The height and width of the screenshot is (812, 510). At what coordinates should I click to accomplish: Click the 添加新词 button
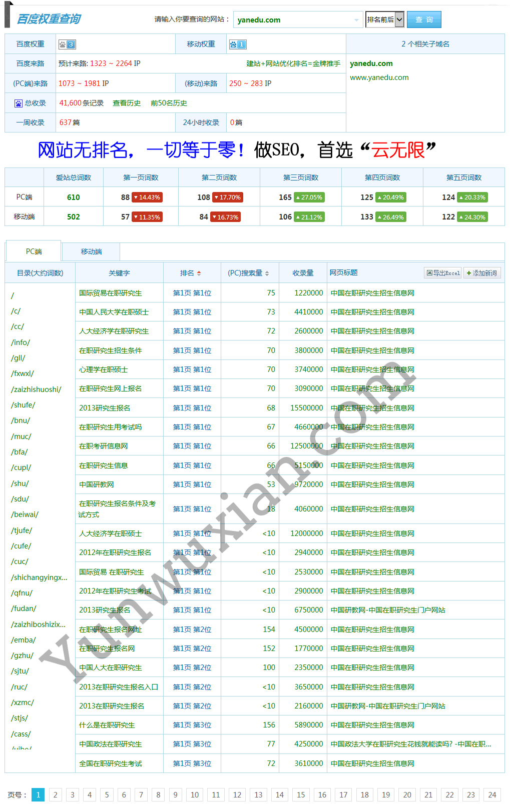482,273
